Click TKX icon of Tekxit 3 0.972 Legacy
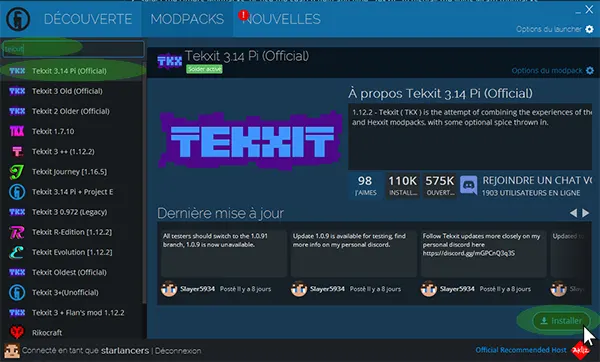 point(17,212)
